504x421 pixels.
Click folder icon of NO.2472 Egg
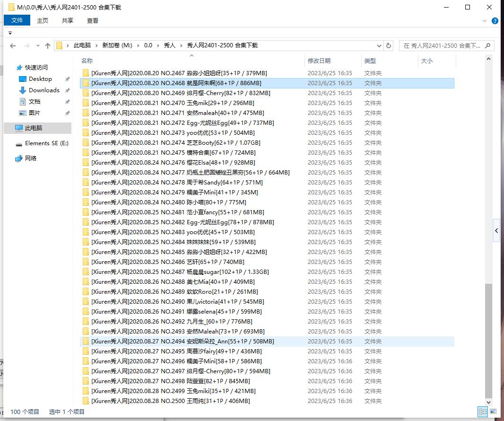click(x=86, y=123)
